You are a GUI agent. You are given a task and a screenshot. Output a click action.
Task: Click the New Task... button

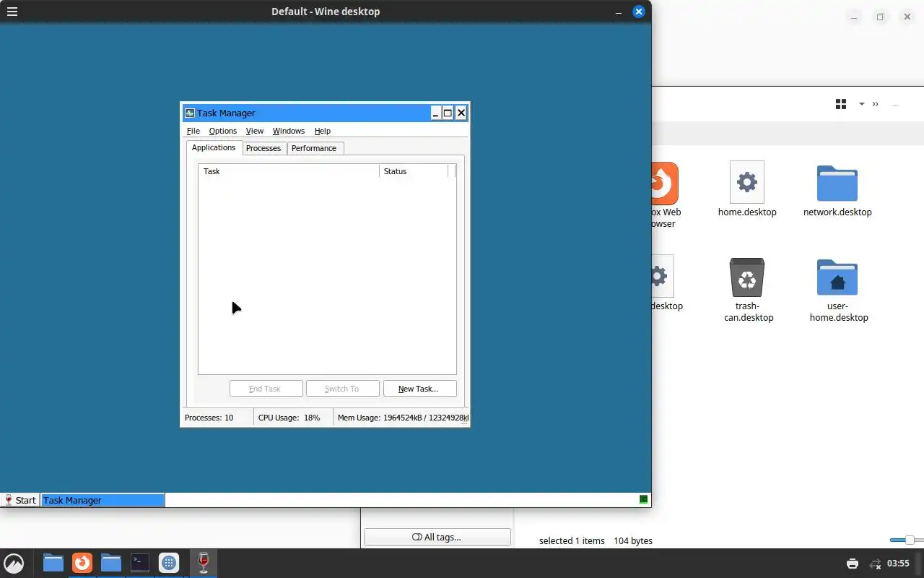(419, 389)
